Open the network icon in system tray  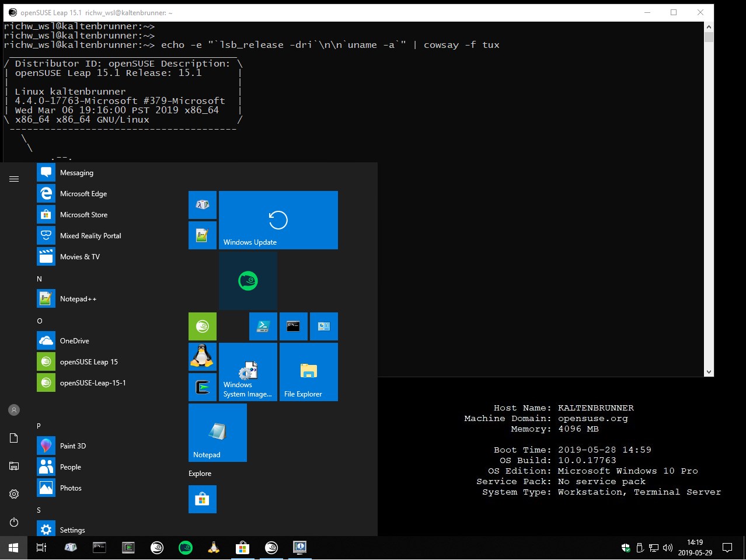pos(654,548)
